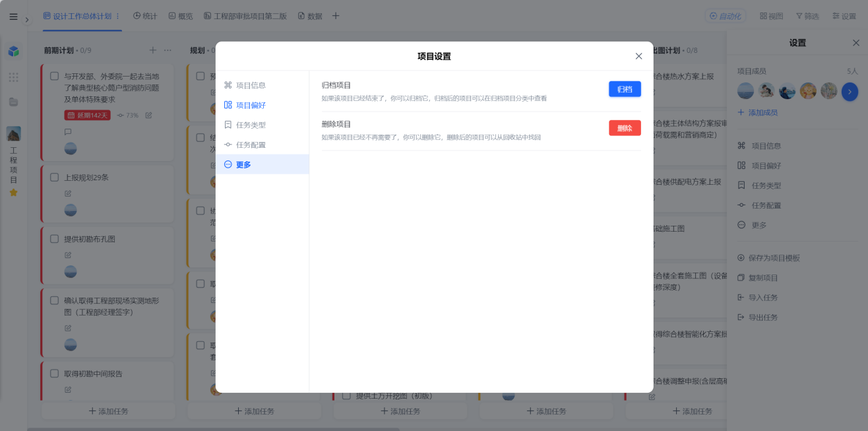Click the blue cube app logo

click(13, 51)
